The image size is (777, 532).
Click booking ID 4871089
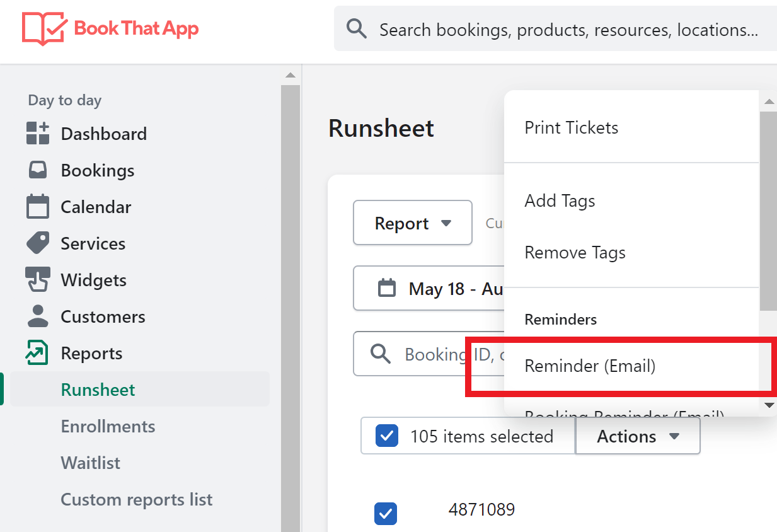481,509
